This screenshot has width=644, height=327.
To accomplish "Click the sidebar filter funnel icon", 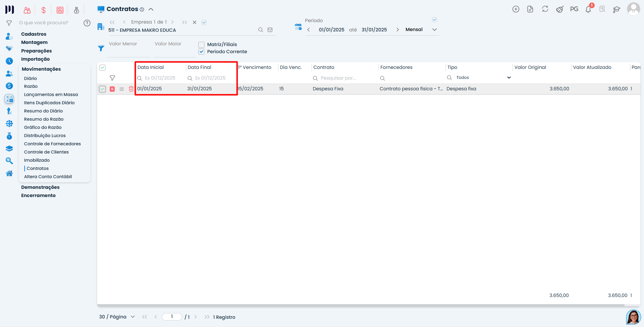I will click(x=9, y=23).
